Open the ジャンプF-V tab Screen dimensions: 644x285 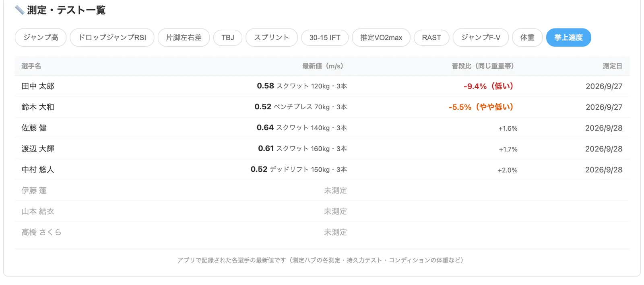point(481,37)
